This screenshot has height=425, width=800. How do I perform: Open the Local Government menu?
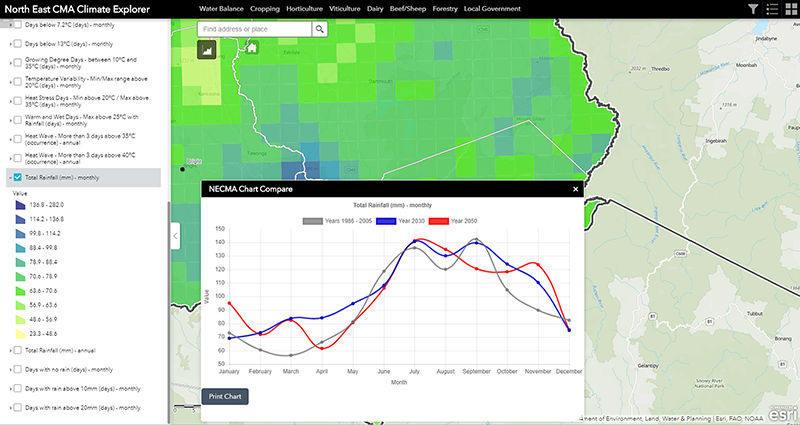click(492, 8)
